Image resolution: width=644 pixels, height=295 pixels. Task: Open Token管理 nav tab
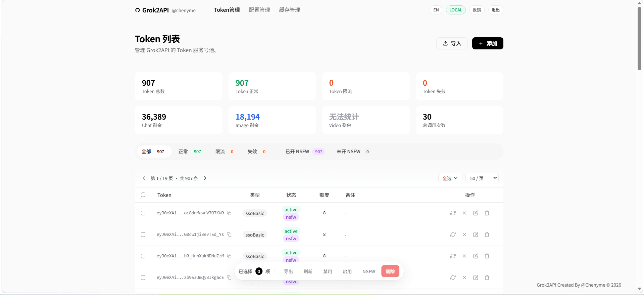(227, 10)
